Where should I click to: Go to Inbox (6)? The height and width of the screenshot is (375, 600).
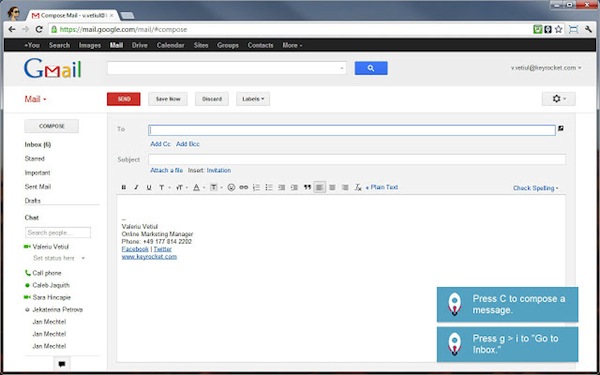[x=38, y=145]
